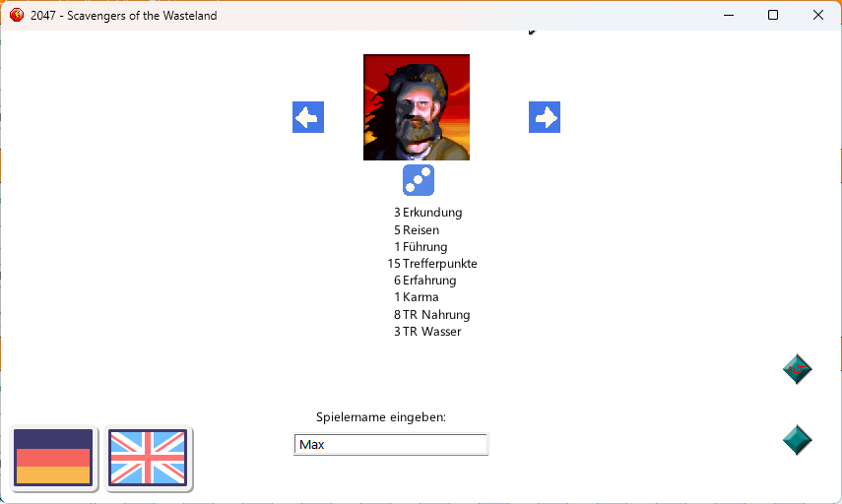842x504 pixels.
Task: Click the Trefferpunkte stat line
Action: pyautogui.click(x=432, y=264)
